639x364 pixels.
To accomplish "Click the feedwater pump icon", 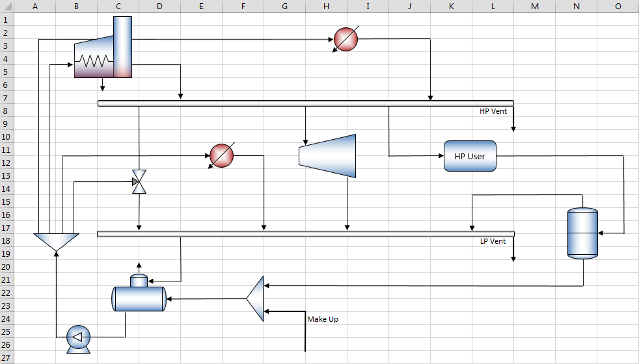I will tap(78, 339).
